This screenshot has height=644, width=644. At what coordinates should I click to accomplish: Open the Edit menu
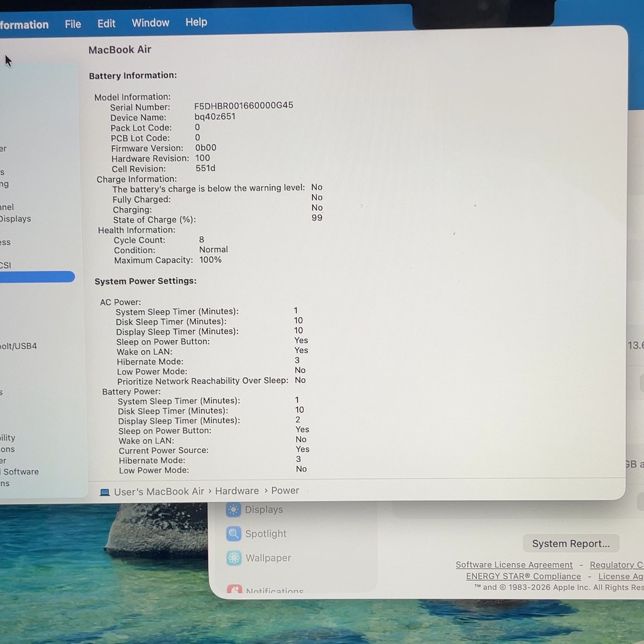107,23
